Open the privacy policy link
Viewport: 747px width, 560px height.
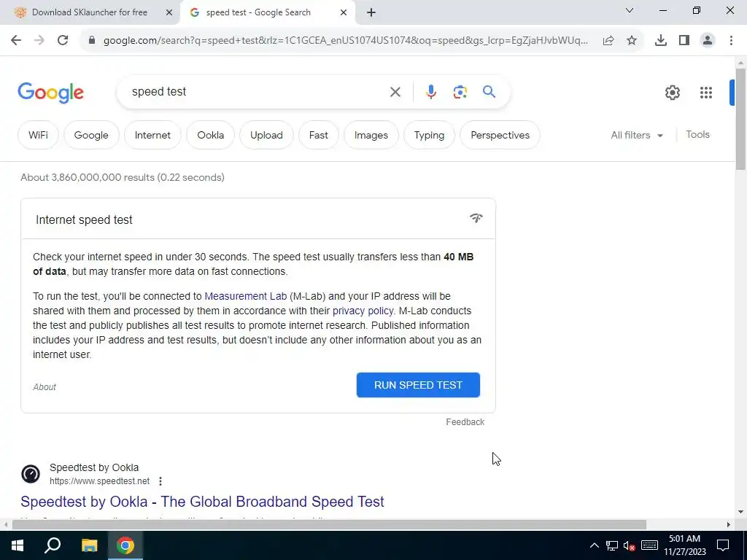tap(363, 311)
